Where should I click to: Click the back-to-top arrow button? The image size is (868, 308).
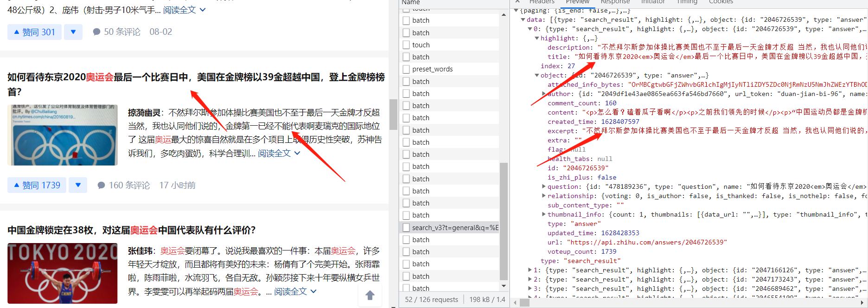coord(370,295)
